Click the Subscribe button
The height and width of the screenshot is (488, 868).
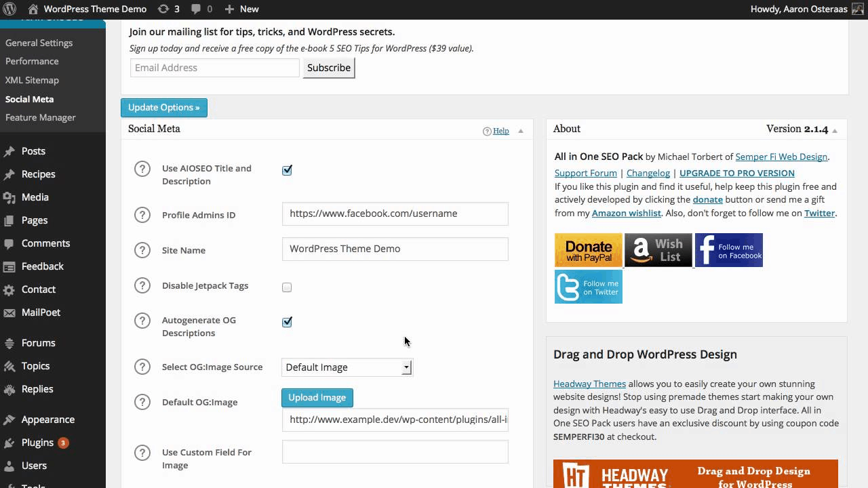pyautogui.click(x=329, y=68)
